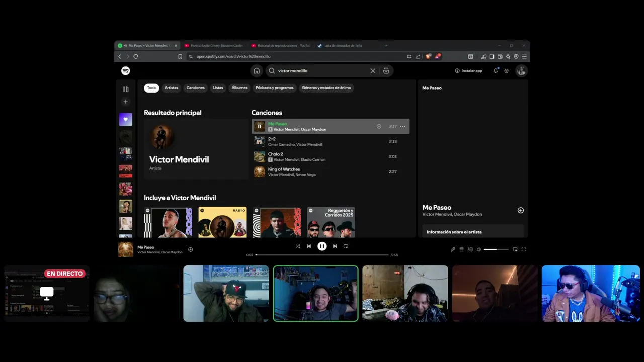Image resolution: width=644 pixels, height=362 pixels.
Task: Open the profile avatar menu
Action: coord(521,71)
